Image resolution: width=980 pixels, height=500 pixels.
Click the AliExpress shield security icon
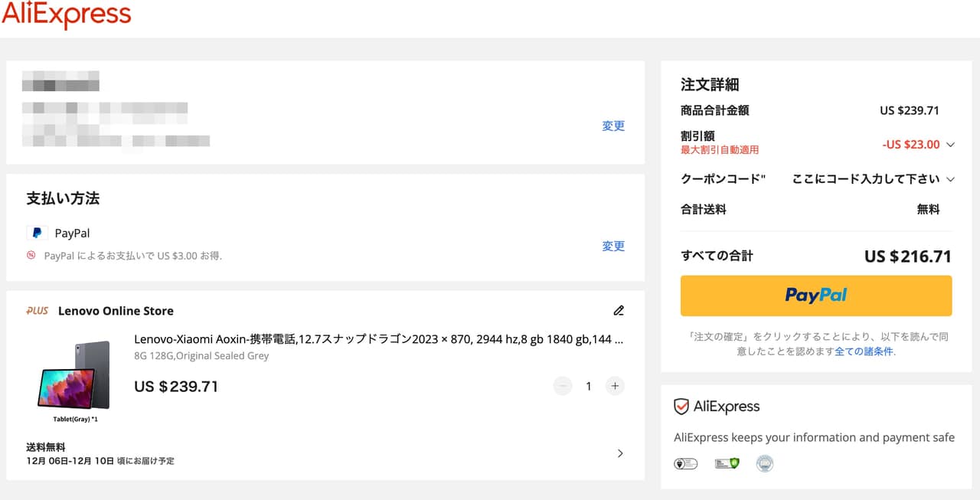point(681,407)
